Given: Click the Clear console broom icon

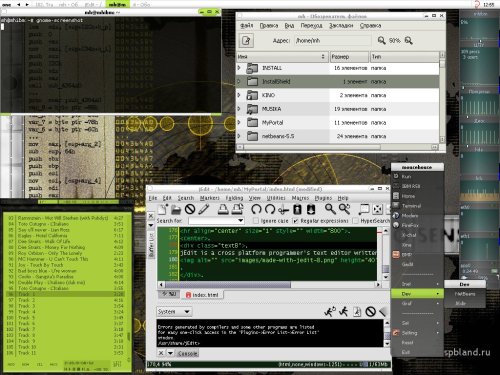Looking at the screenshot, I should 383,312.
